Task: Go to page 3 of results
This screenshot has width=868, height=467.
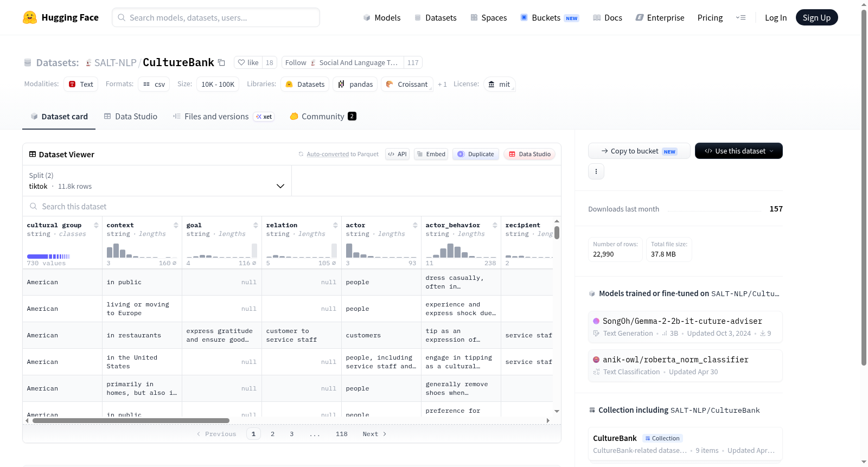Action: [292, 434]
